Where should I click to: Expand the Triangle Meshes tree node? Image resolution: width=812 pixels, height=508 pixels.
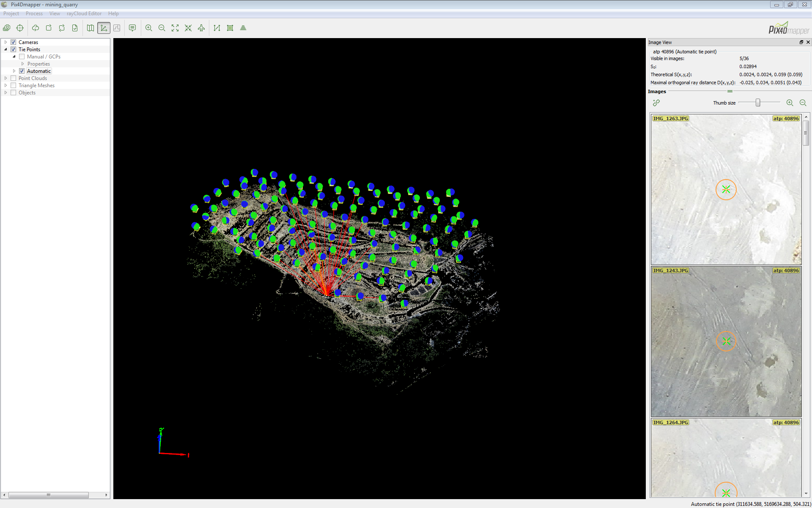click(5, 86)
